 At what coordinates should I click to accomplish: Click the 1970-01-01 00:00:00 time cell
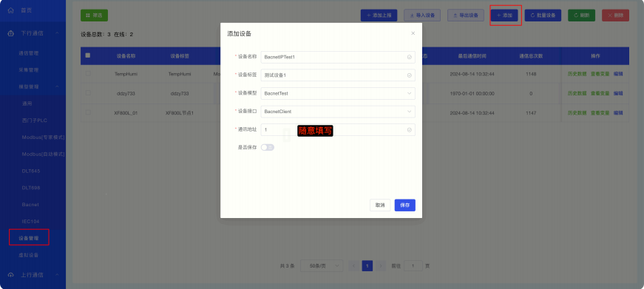click(472, 93)
